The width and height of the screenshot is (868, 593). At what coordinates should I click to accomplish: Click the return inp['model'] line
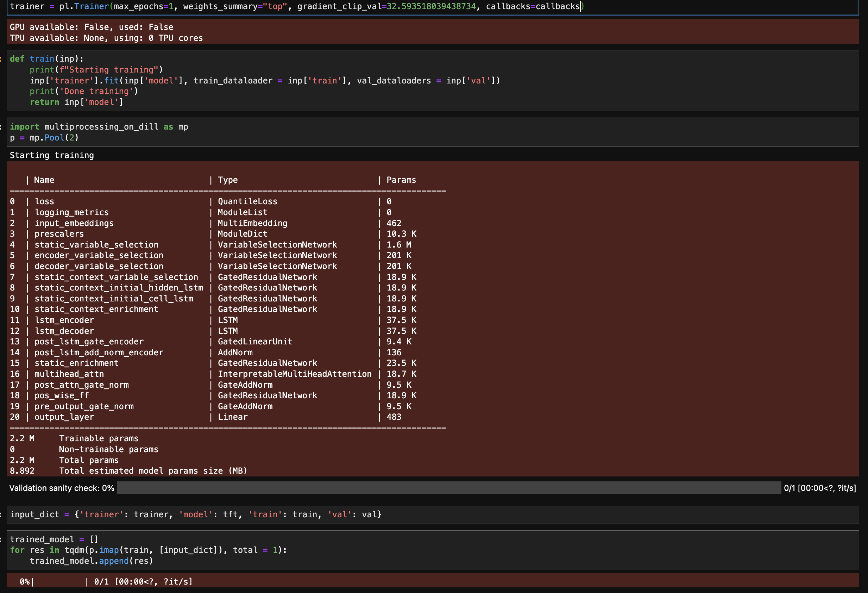(76, 102)
